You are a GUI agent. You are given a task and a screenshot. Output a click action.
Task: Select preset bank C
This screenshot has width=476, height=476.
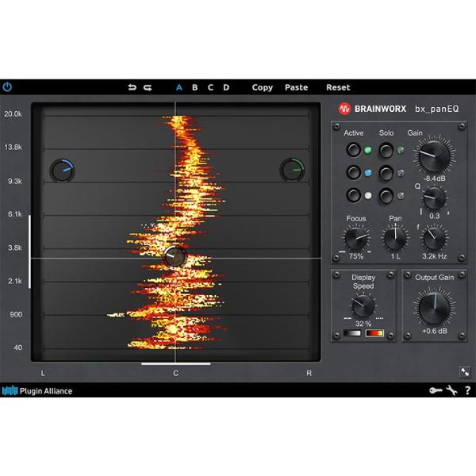coord(210,87)
